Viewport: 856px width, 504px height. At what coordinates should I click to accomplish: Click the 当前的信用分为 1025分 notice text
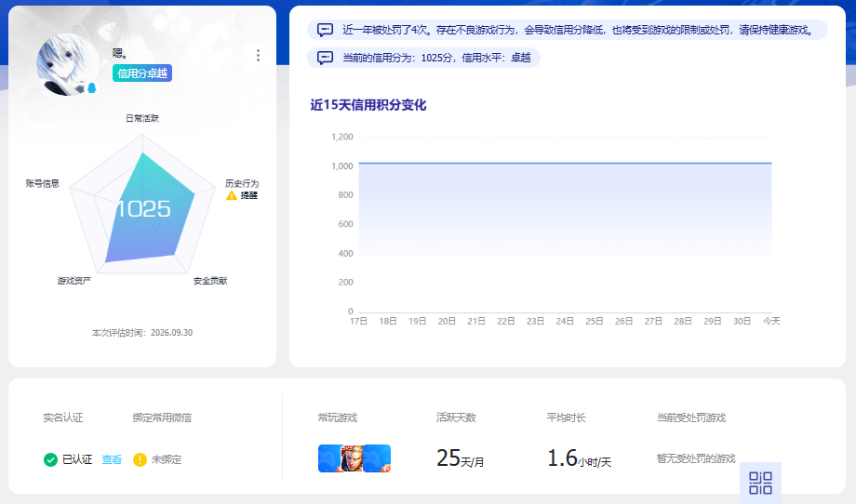click(x=436, y=58)
